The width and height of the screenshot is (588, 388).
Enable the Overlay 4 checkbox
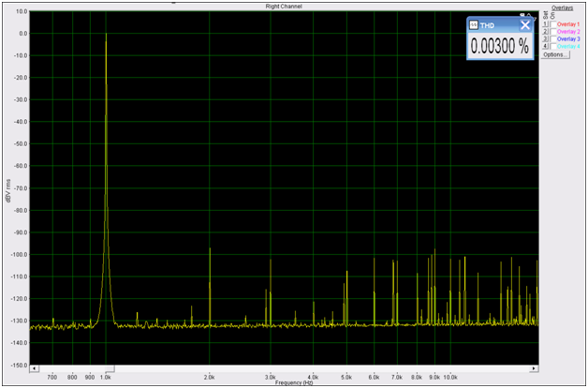[x=553, y=46]
